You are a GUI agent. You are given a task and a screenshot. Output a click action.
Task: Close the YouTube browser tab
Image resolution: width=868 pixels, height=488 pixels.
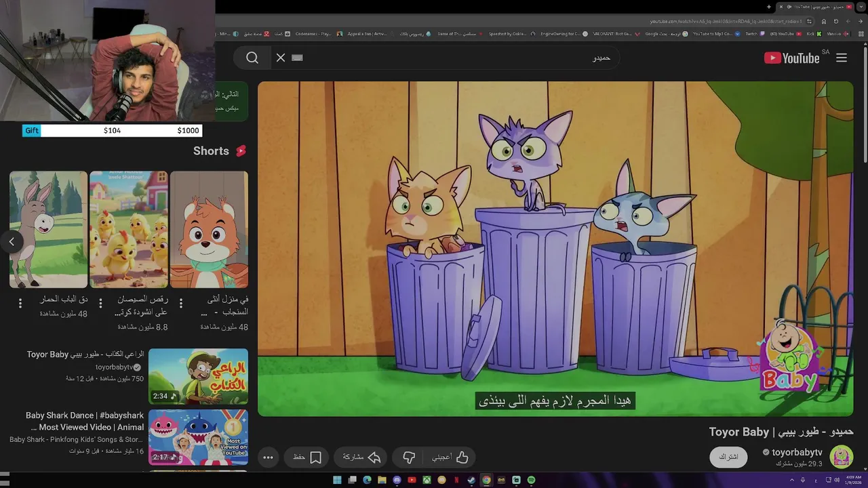coord(781,7)
